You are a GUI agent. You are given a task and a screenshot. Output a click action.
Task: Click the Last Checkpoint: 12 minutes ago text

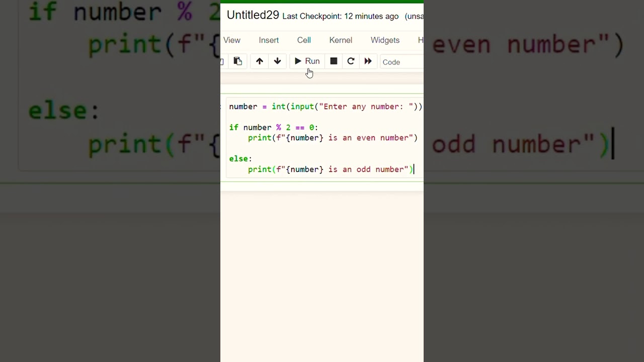pos(340,17)
